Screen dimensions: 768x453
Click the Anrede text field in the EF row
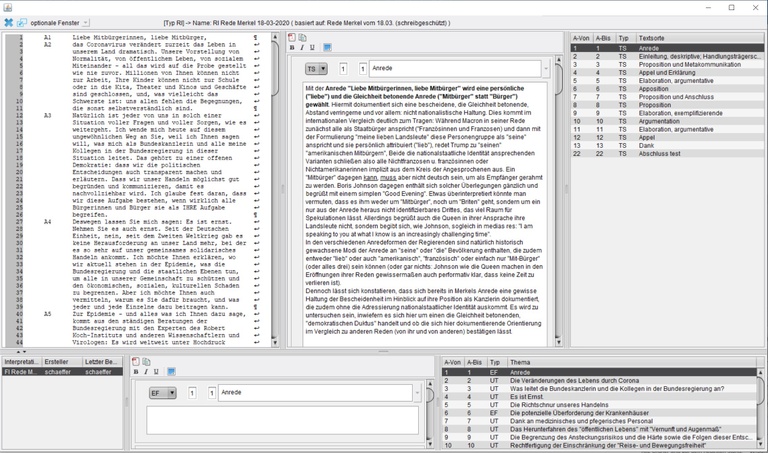315,393
